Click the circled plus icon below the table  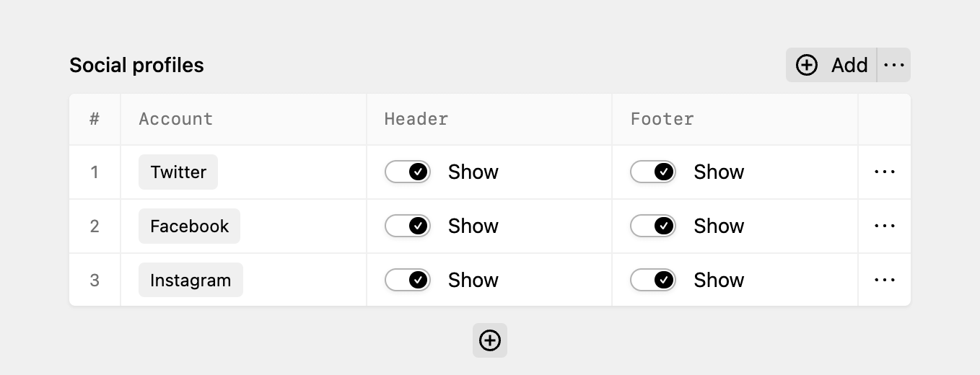[490, 340]
